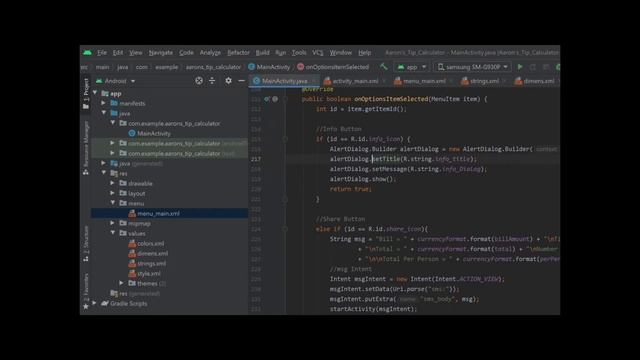Viewport: 640px width, 360px height.
Task: Select res (generated) in the project tree
Action: coord(135,293)
